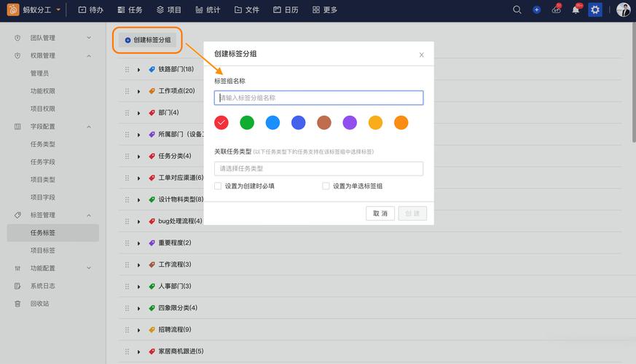The height and width of the screenshot is (364, 636).
Task: Click the tag icon of 工作项点(20)
Action: pos(152,91)
